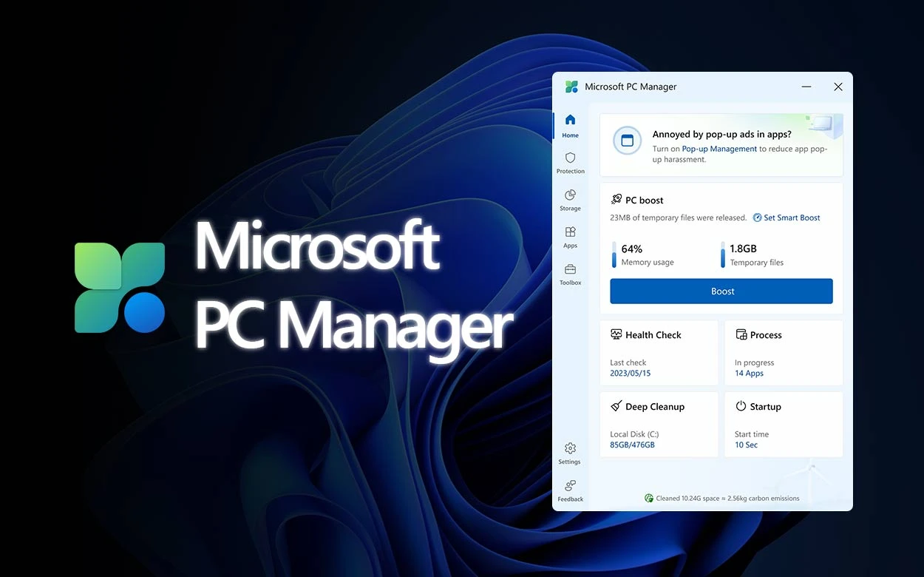Click Set Smart Boost link

tap(792, 217)
